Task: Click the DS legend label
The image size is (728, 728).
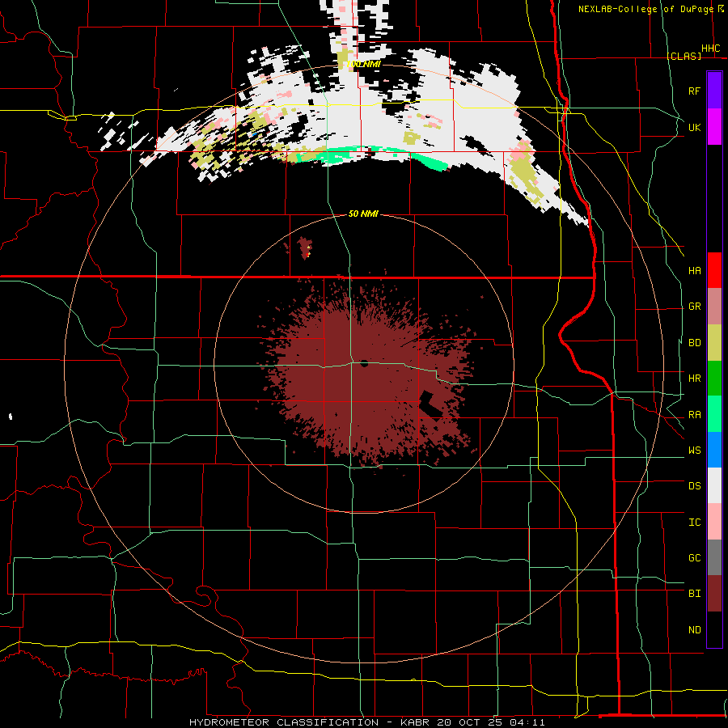Action: tap(694, 486)
